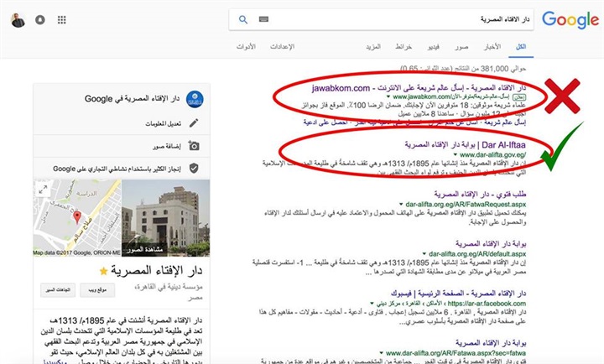The width and height of the screenshot is (604, 364).
Task: Switch to the خرائط (Maps) tab
Action: click(404, 47)
